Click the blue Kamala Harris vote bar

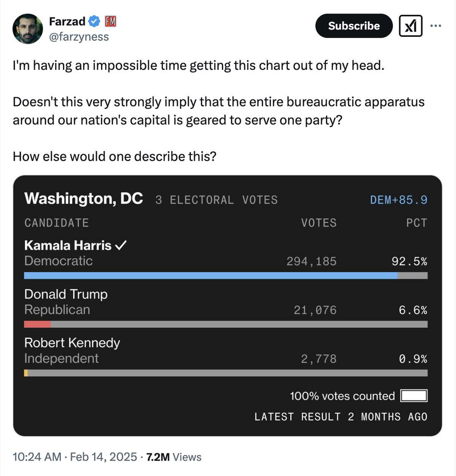tap(211, 276)
